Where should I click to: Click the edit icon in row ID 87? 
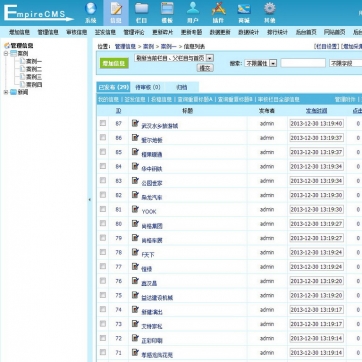click(135, 123)
